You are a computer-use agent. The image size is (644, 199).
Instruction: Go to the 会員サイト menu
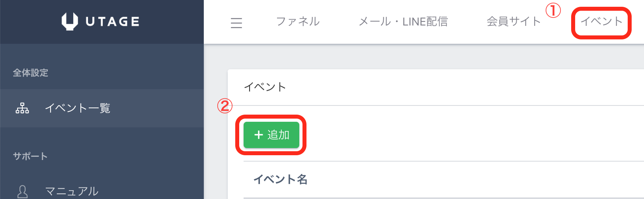tap(513, 21)
